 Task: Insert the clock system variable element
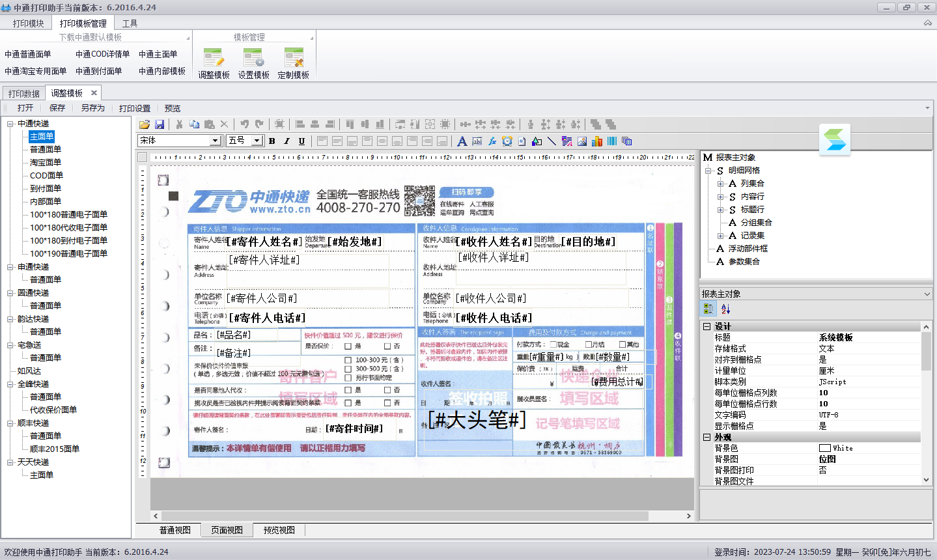(x=507, y=141)
